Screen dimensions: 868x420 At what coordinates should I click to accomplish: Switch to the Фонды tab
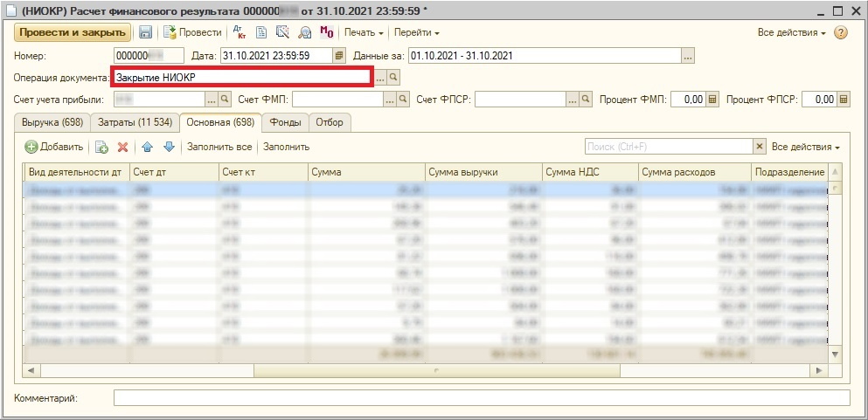pos(285,122)
